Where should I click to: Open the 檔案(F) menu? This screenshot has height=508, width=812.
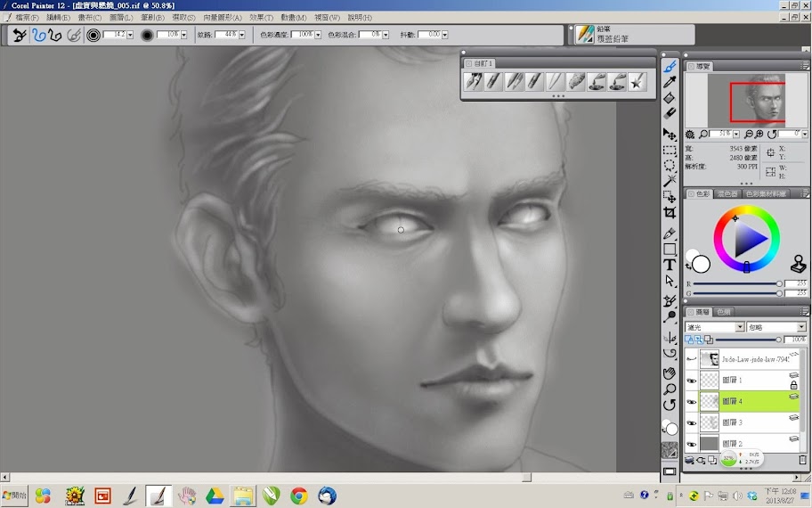pyautogui.click(x=27, y=17)
